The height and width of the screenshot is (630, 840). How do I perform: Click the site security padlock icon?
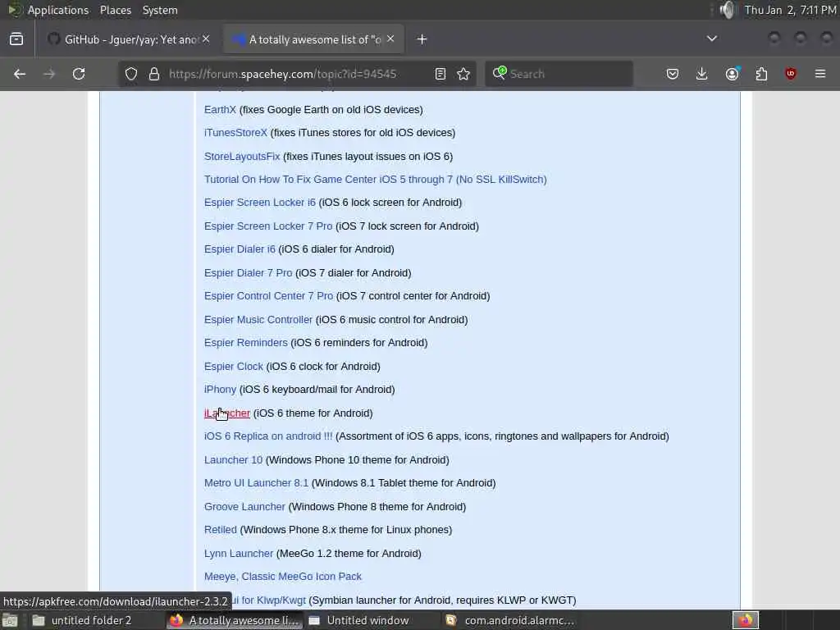pyautogui.click(x=154, y=74)
